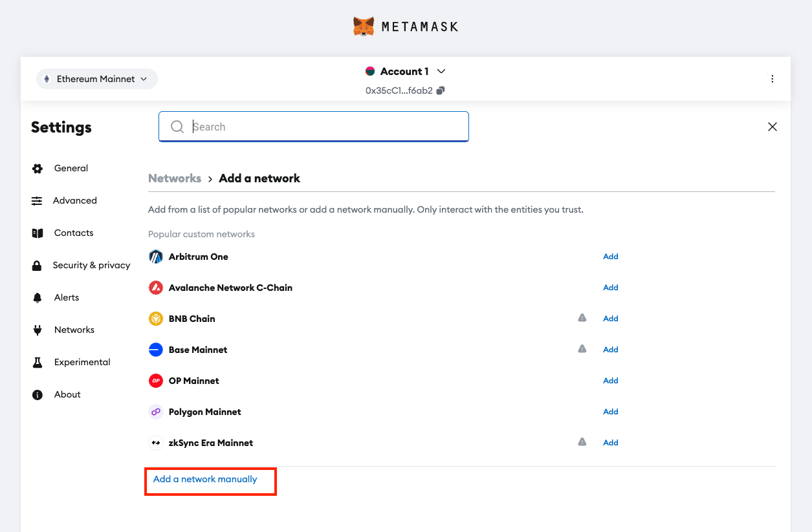Click the MetaMask fox logo
The image size is (812, 532).
[x=364, y=27]
